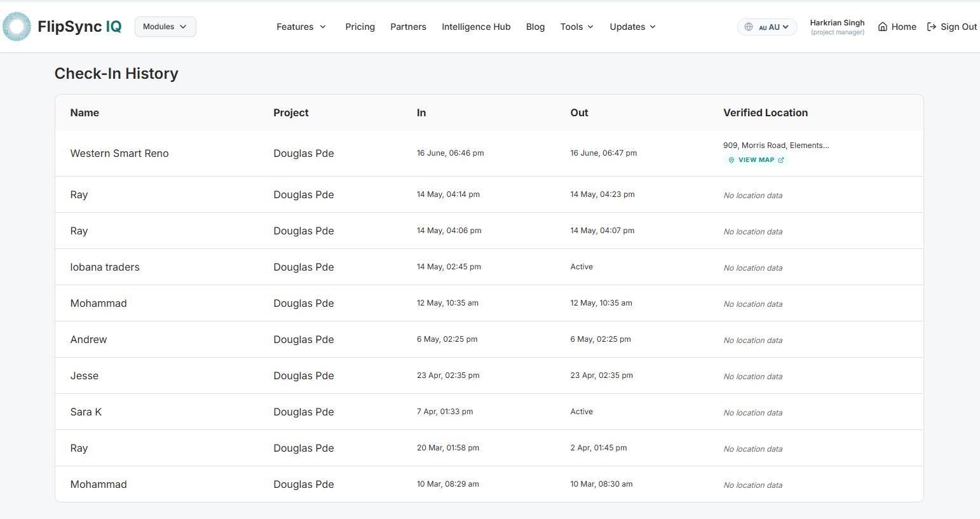The height and width of the screenshot is (519, 980).
Task: Click the 10 Mar, 08:30 am check-out time
Action: pos(601,484)
